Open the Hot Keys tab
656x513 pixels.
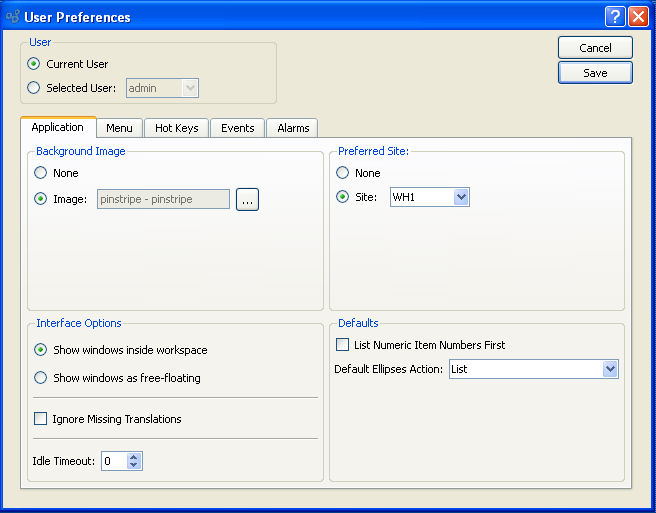click(x=177, y=128)
